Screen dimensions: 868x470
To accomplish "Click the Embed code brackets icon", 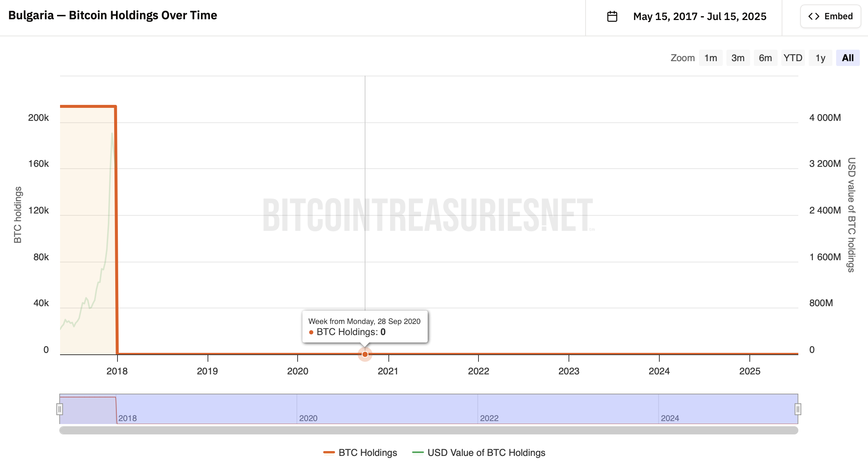I will 814,16.
